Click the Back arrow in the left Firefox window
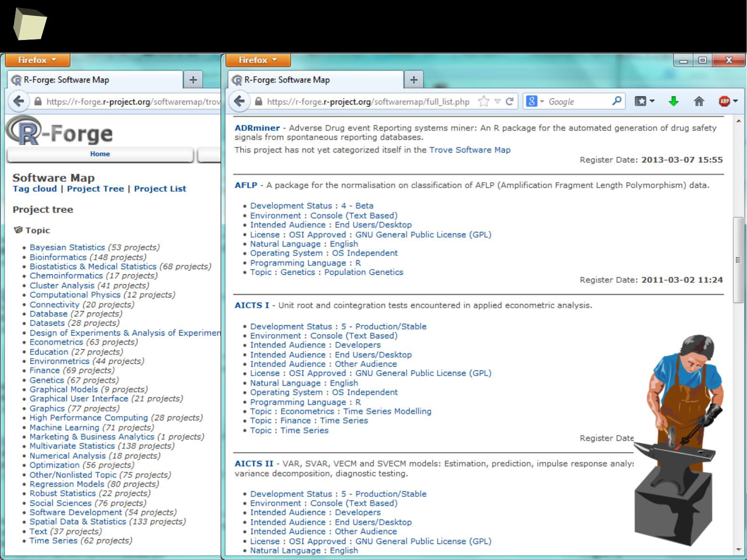 pos(19,101)
